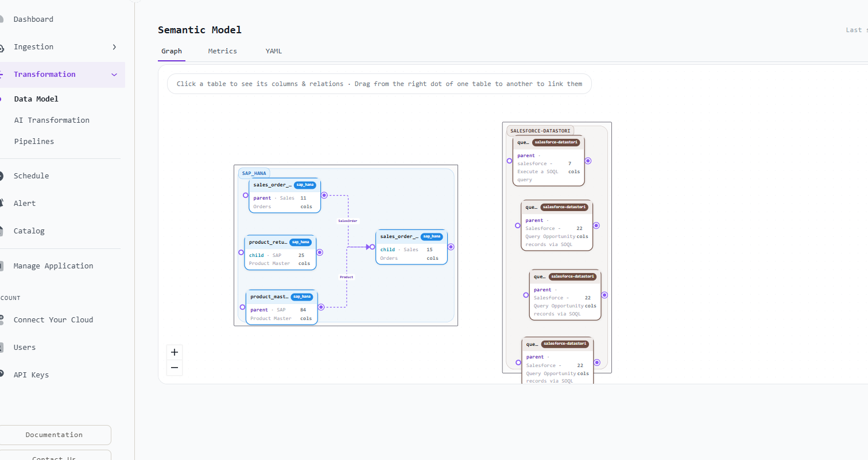Click sap_hana badge on product_retu node

300,242
